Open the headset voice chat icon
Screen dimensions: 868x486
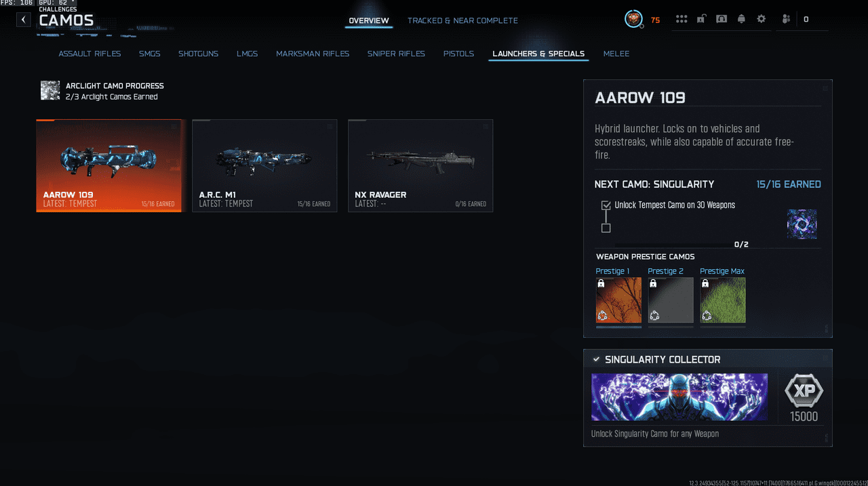[x=722, y=19]
